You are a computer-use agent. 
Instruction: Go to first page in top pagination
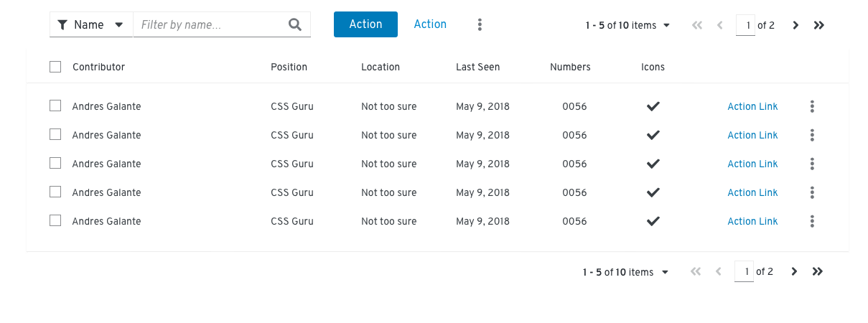(696, 25)
